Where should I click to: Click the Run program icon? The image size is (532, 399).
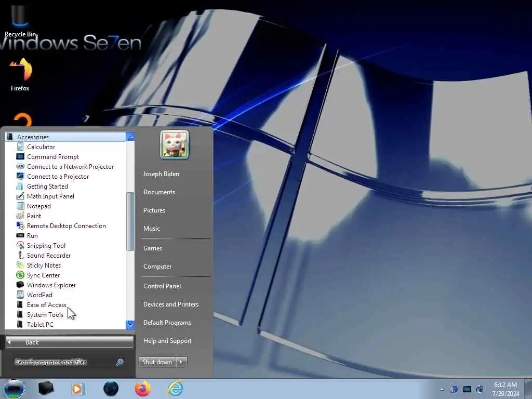click(x=20, y=235)
